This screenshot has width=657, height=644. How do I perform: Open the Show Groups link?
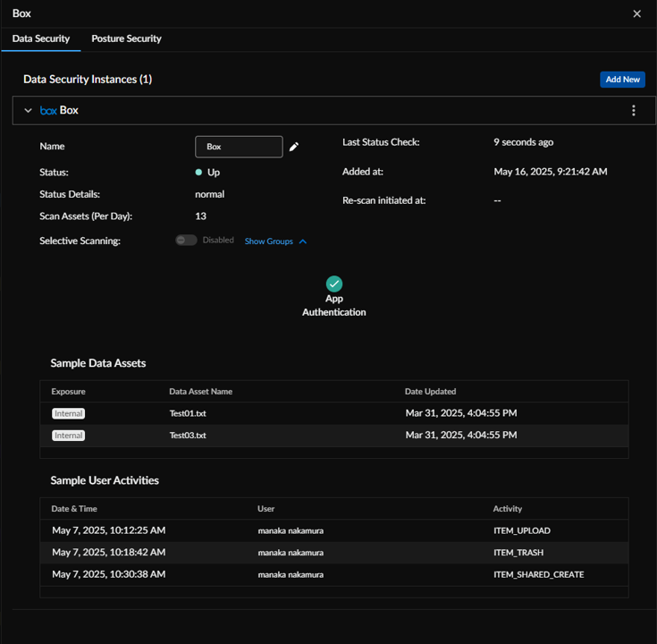[x=268, y=241]
